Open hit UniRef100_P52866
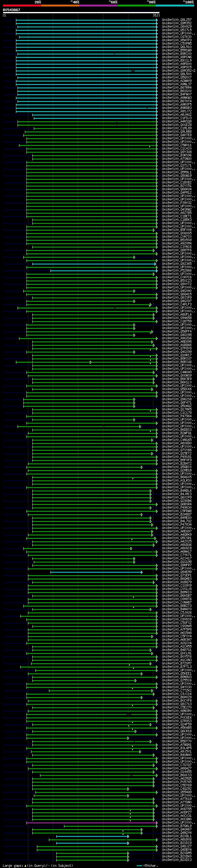This screenshot has width=197, height=868. tap(177, 271)
